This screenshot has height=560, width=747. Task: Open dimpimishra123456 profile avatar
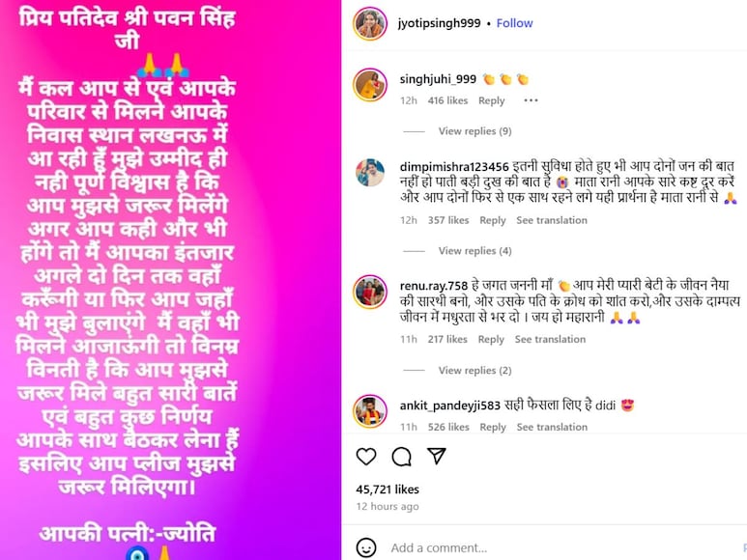pos(370,173)
